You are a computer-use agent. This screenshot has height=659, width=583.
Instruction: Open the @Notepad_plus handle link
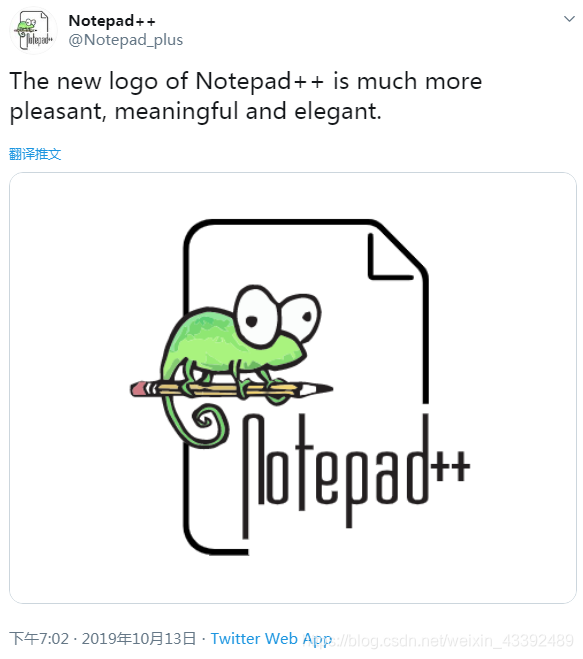[126, 40]
